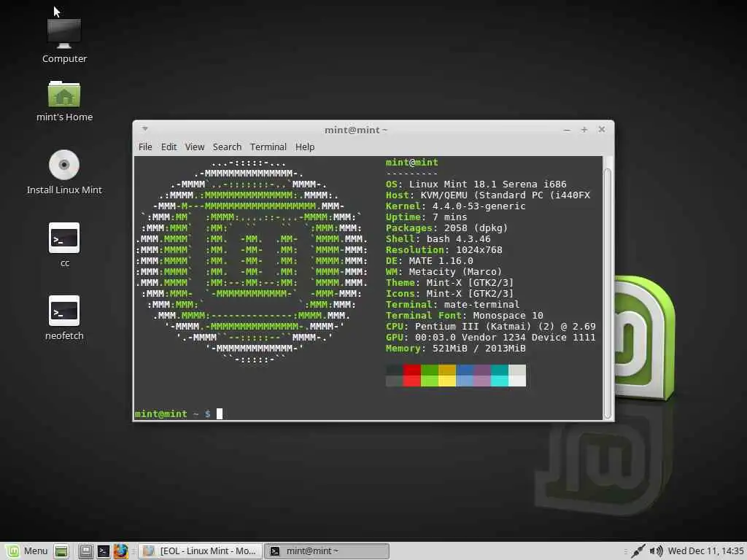
Task: Click the Resolution '1024x768' value
Action: [x=479, y=250]
